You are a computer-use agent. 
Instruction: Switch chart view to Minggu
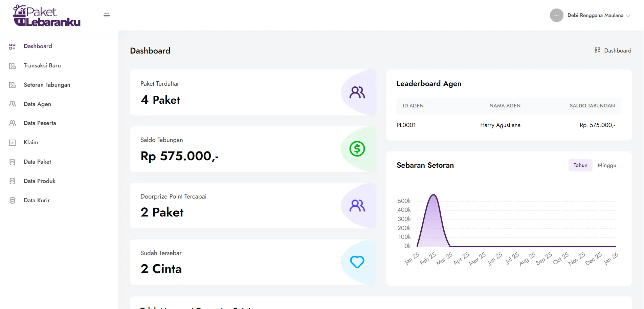606,165
